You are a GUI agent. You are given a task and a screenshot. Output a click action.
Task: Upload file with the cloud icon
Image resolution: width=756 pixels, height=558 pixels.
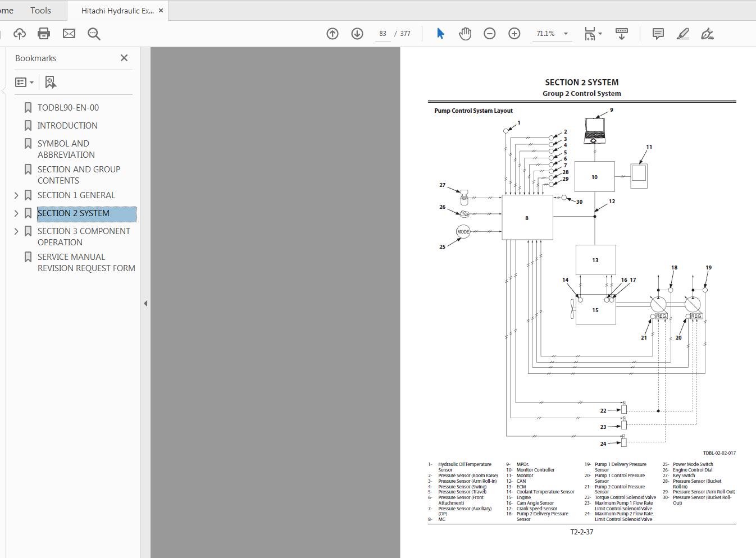(20, 34)
